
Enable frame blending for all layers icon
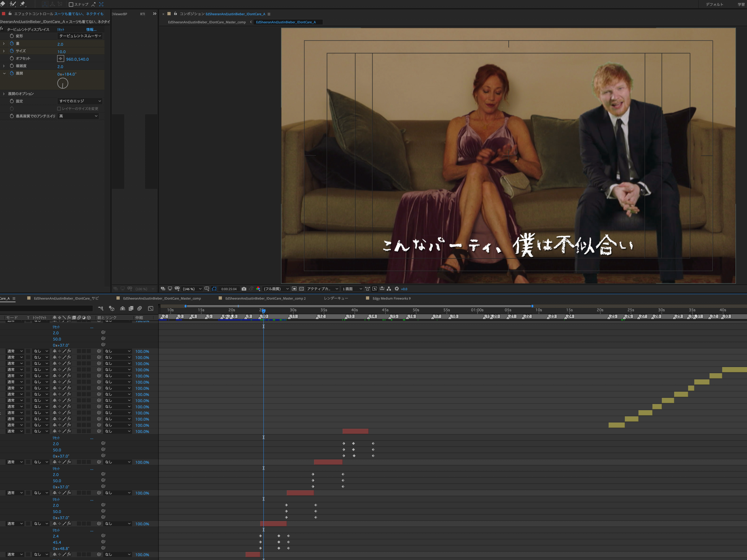tap(131, 308)
